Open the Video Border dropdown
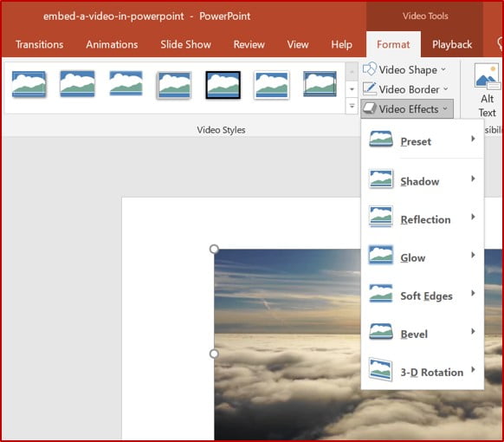Image resolution: width=504 pixels, height=442 pixels. click(x=405, y=89)
